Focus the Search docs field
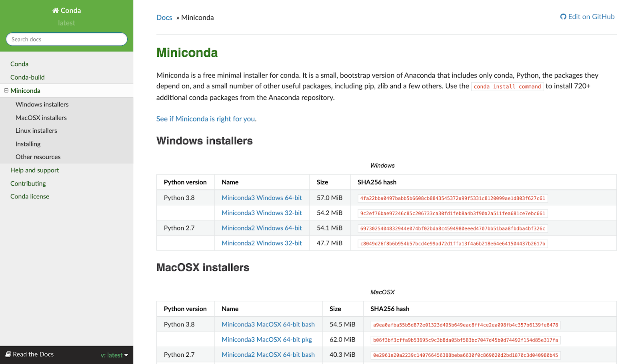640x364 pixels. tap(67, 39)
